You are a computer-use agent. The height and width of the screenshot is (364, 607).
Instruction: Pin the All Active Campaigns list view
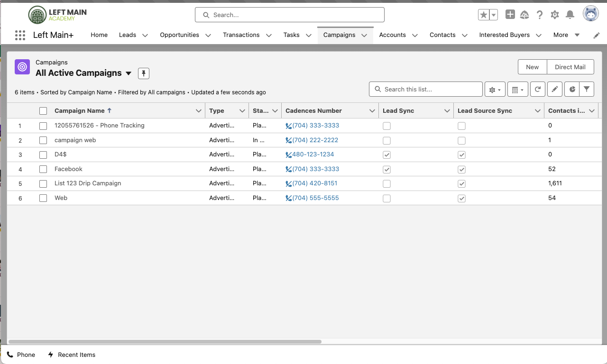144,73
